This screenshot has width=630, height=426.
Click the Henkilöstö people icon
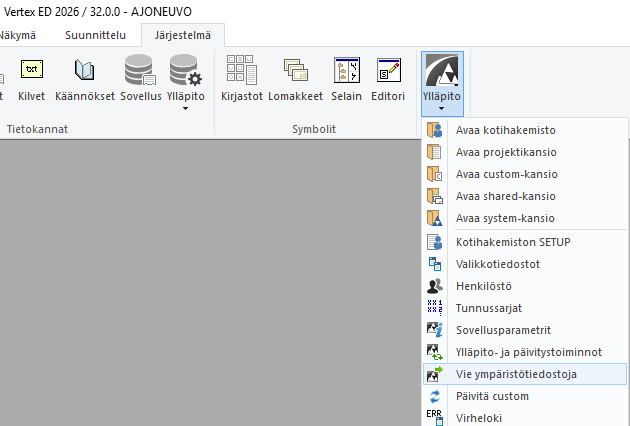click(x=434, y=286)
